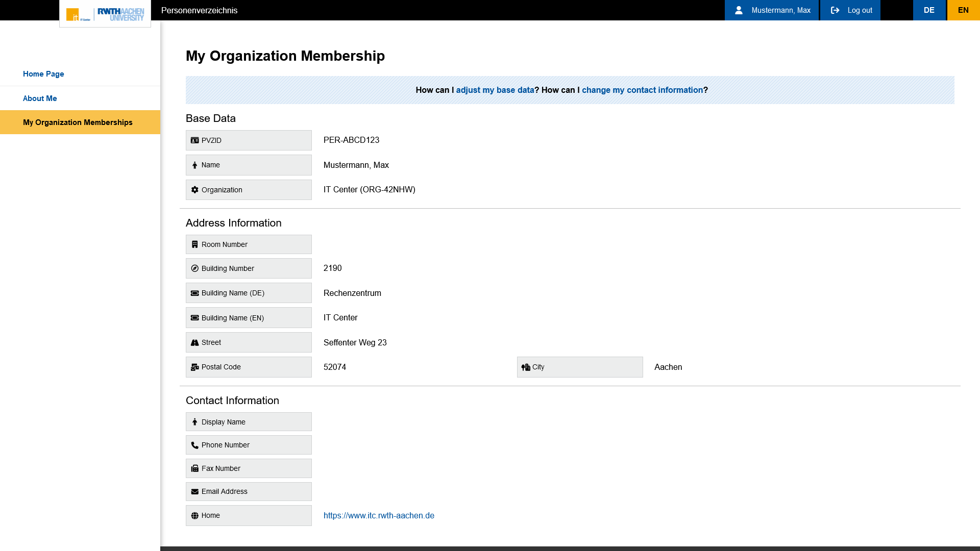The height and width of the screenshot is (551, 980).
Task: Switch language to DE
Action: 929,10
